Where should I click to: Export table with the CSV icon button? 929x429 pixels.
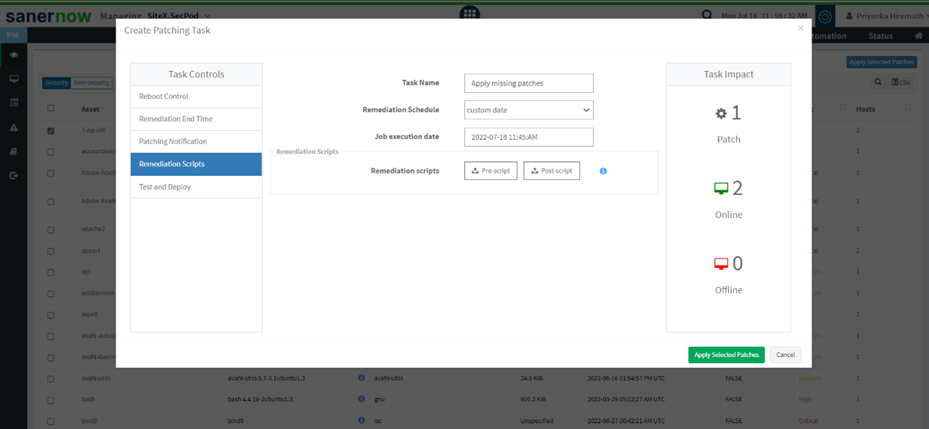(901, 83)
